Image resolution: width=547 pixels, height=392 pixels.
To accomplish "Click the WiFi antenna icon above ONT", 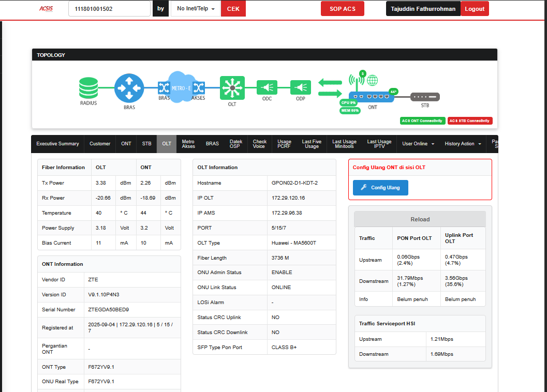I will point(357,81).
